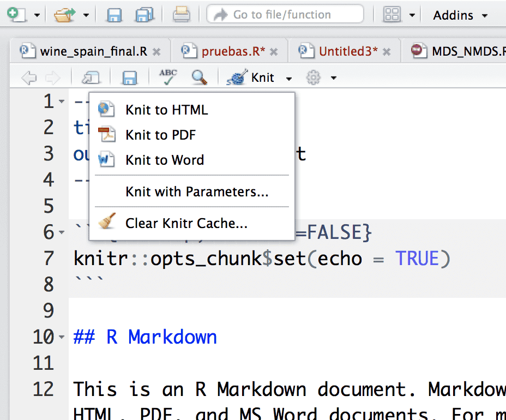506x420 pixels.
Task: Click line number 9 in the gutter
Action: coord(49,310)
